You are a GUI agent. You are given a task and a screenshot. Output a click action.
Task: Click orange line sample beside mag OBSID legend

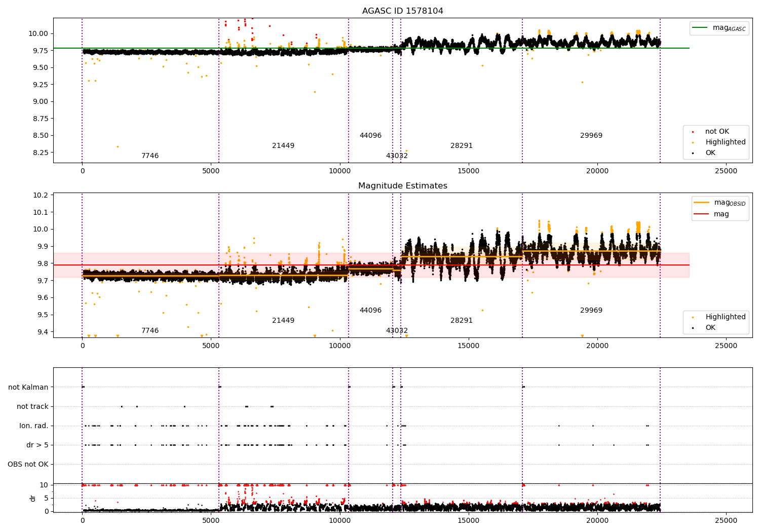tap(702, 203)
